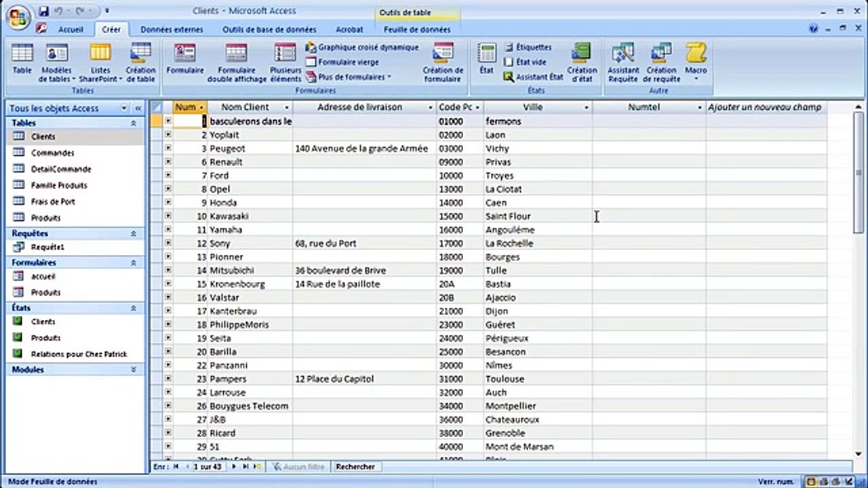Click the Rechercher search box
The width and height of the screenshot is (868, 488).
pos(355,466)
